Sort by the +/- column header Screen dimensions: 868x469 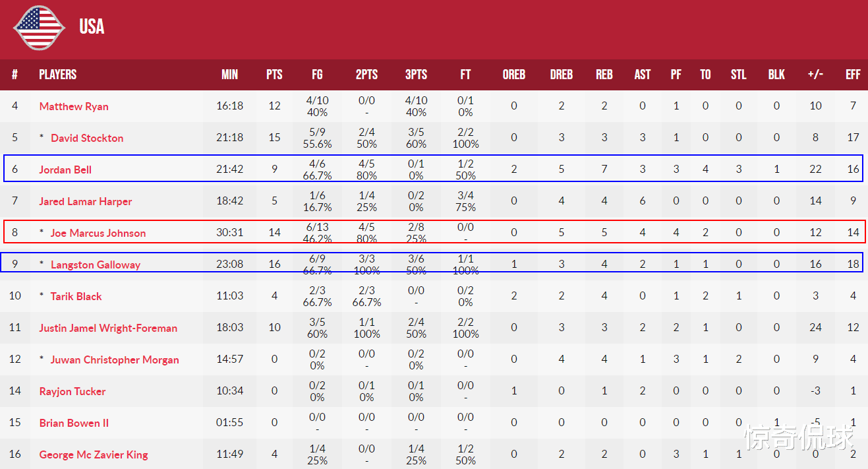click(x=815, y=75)
